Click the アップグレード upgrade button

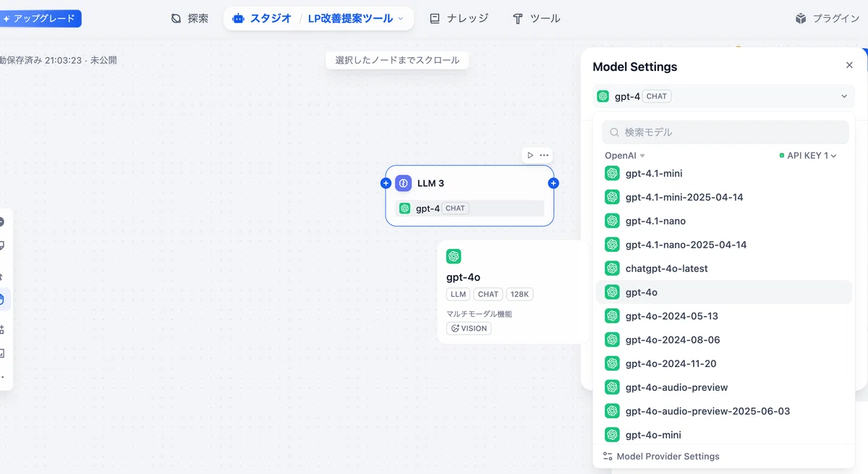click(40, 19)
